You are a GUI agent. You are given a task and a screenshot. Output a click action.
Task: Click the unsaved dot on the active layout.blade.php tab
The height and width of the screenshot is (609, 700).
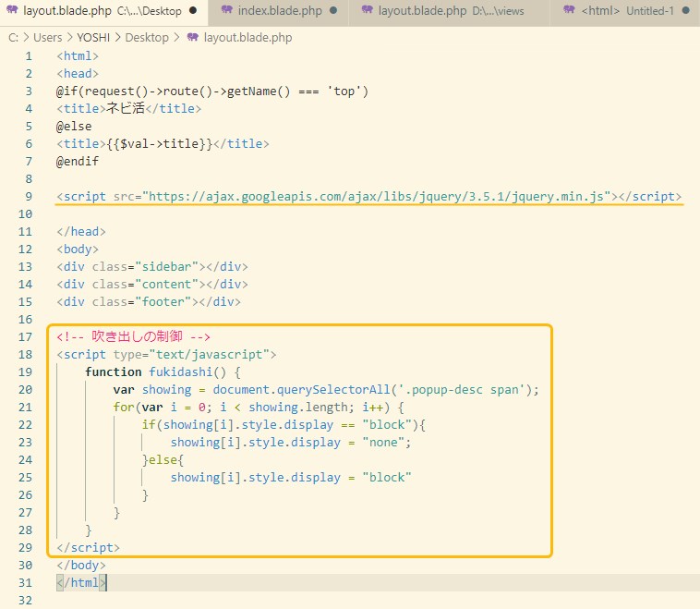(x=192, y=11)
